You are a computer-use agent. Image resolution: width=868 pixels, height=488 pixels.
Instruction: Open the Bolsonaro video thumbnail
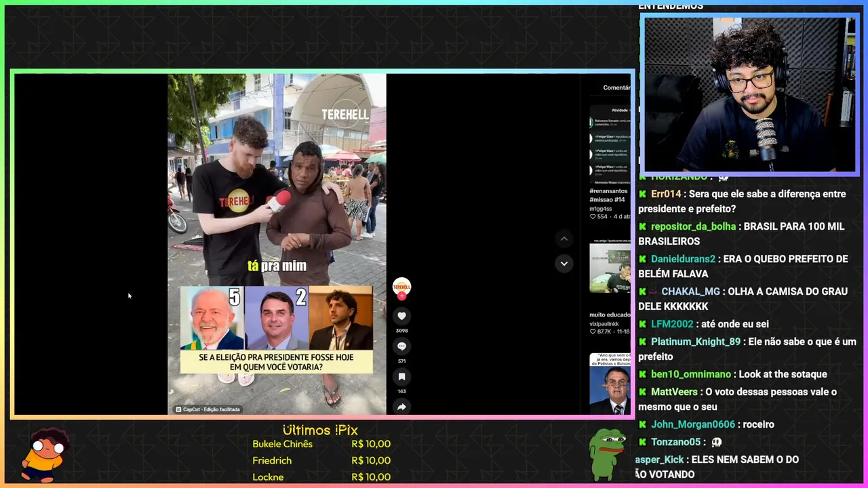610,384
